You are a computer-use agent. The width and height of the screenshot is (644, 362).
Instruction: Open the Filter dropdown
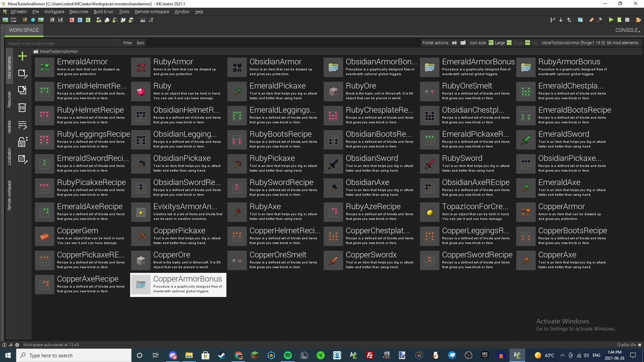[127, 43]
